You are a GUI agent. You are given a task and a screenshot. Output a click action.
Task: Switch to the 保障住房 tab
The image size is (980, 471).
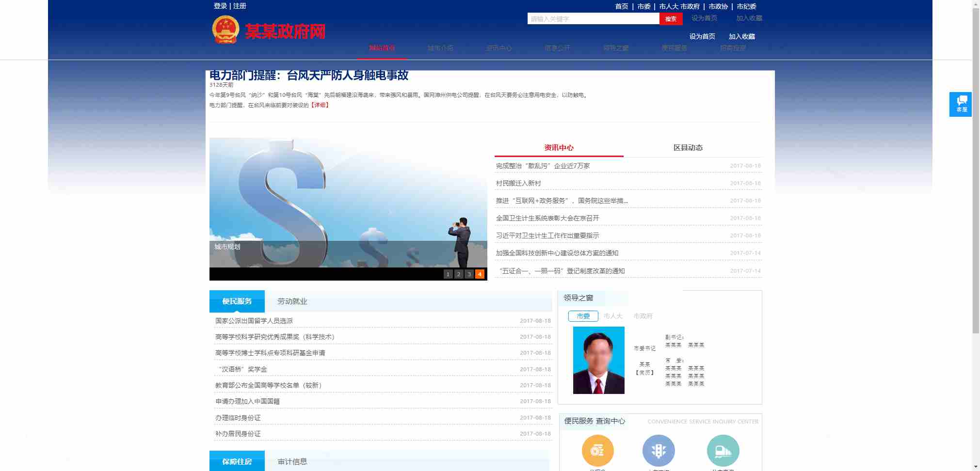[x=237, y=461]
